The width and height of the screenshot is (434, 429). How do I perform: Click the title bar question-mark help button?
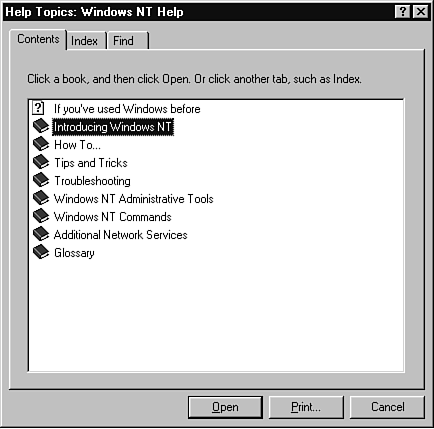pyautogui.click(x=402, y=12)
